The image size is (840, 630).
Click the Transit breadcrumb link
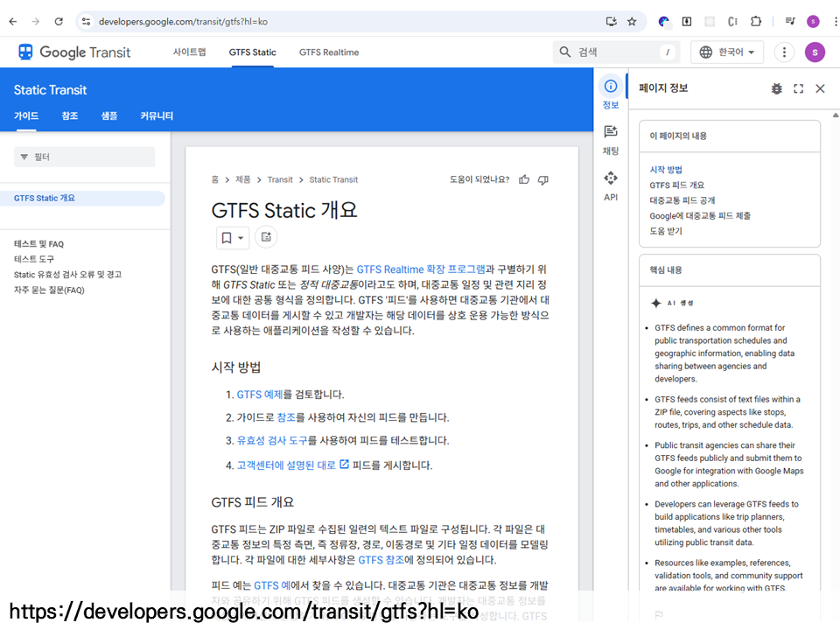280,179
